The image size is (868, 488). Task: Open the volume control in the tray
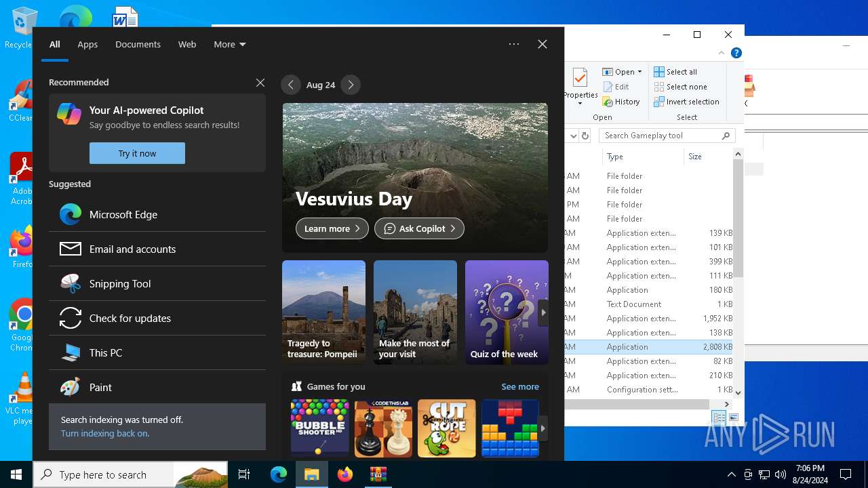click(x=781, y=474)
